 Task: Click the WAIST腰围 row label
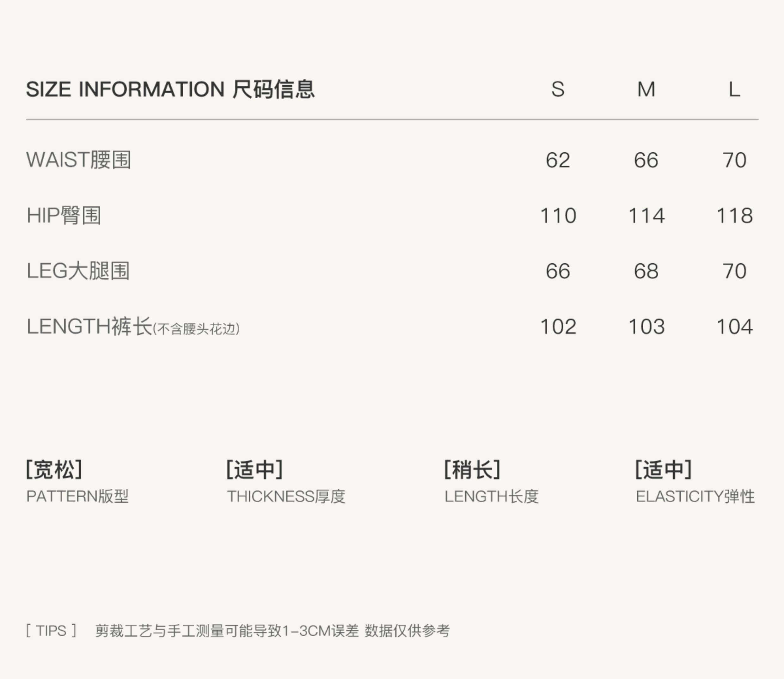tap(79, 160)
